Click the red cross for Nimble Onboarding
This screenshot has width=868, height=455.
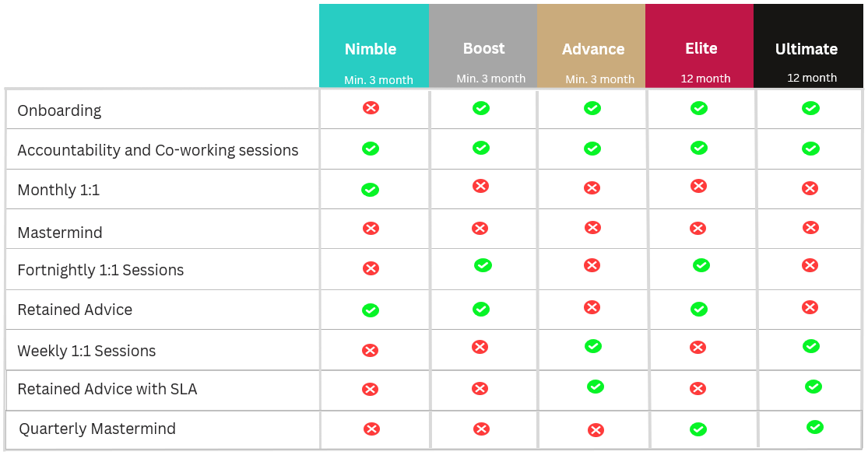pos(371,107)
